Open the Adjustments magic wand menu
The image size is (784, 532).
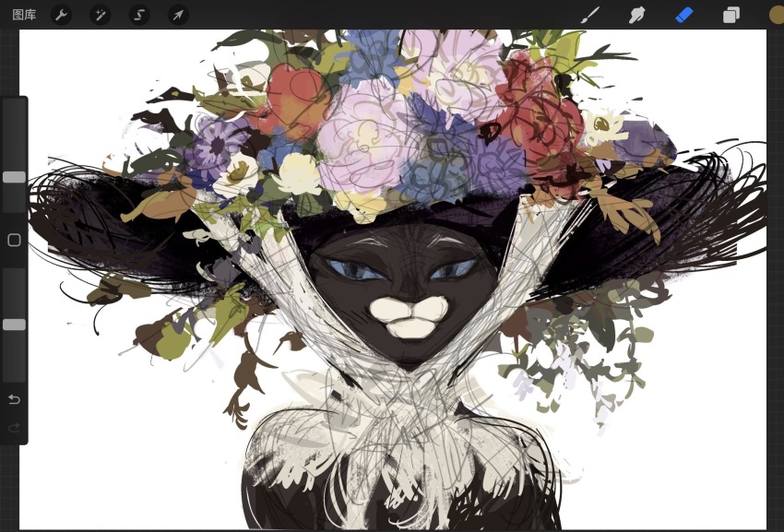(100, 14)
